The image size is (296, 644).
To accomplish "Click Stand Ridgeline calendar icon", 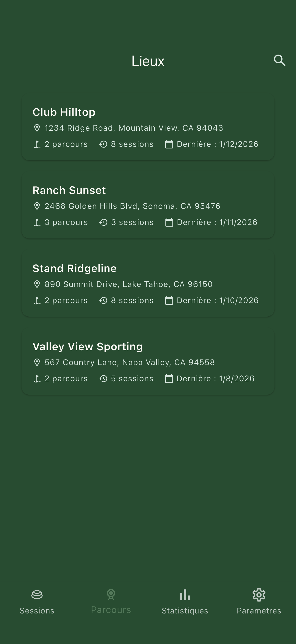I will (169, 300).
